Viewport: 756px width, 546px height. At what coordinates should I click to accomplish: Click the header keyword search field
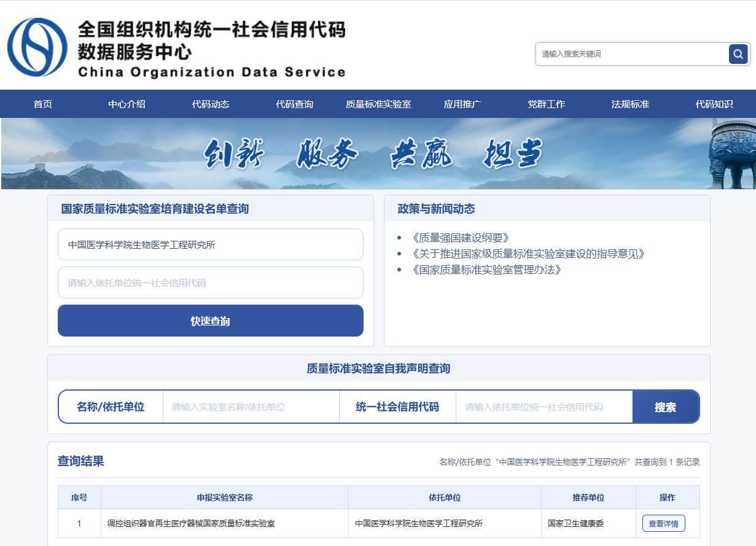631,54
